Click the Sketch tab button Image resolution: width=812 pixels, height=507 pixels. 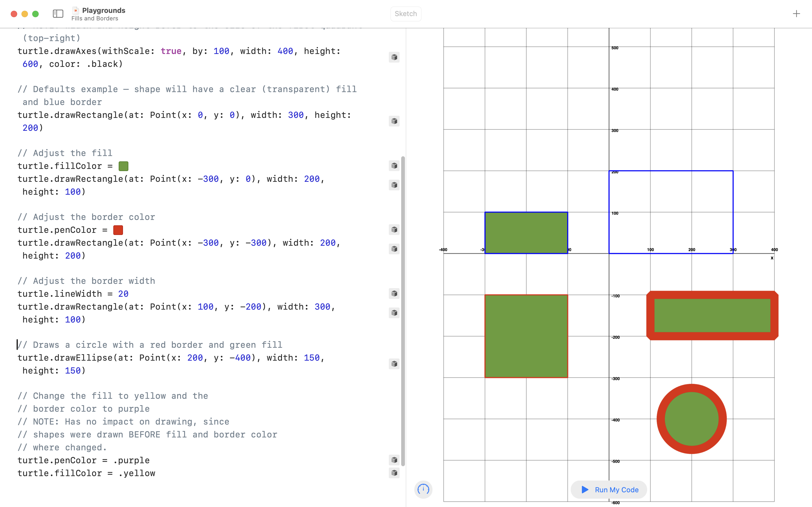pyautogui.click(x=406, y=14)
